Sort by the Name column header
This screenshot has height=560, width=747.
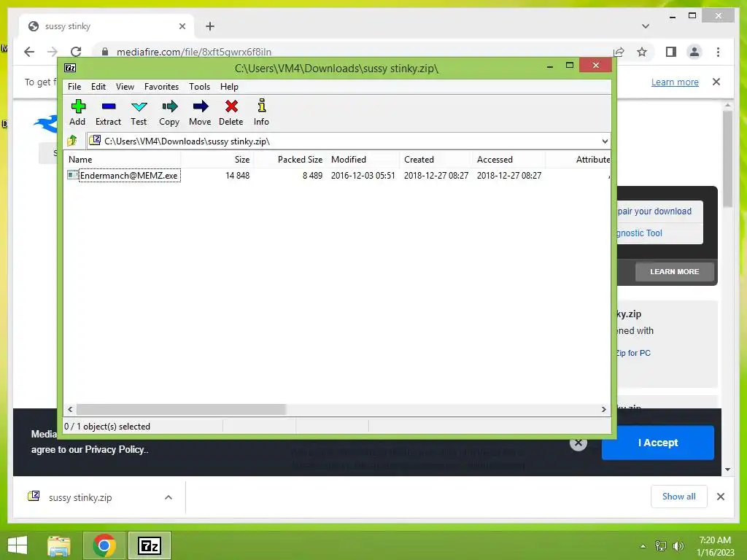tap(122, 160)
